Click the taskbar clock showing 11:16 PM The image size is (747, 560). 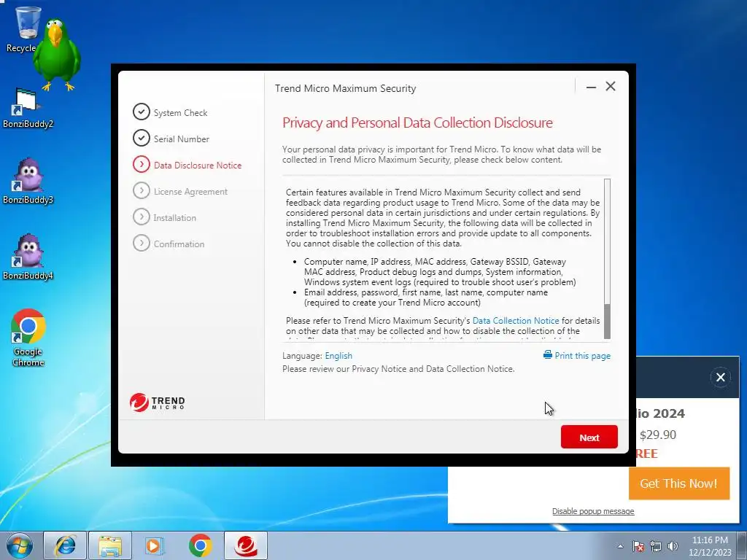(x=710, y=545)
